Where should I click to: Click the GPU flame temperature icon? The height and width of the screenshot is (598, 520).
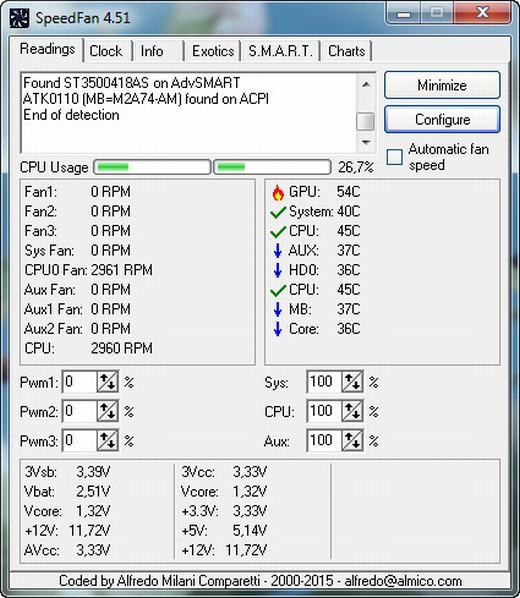(x=278, y=192)
